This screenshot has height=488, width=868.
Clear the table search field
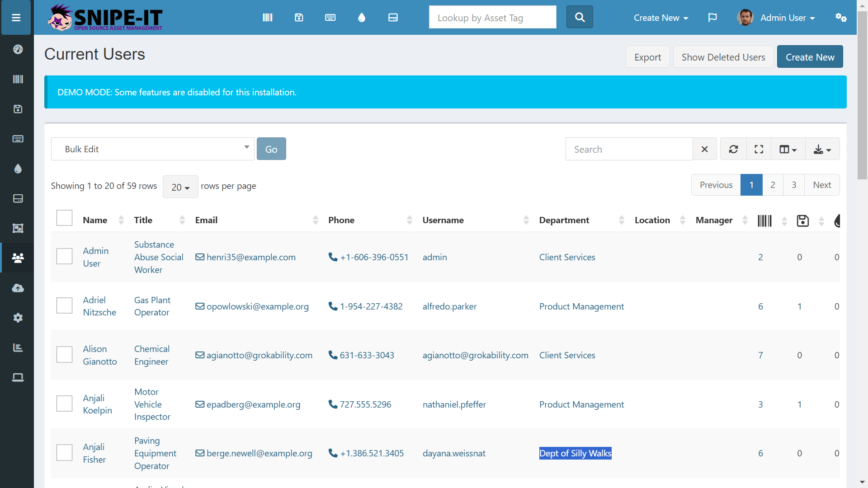pos(704,149)
